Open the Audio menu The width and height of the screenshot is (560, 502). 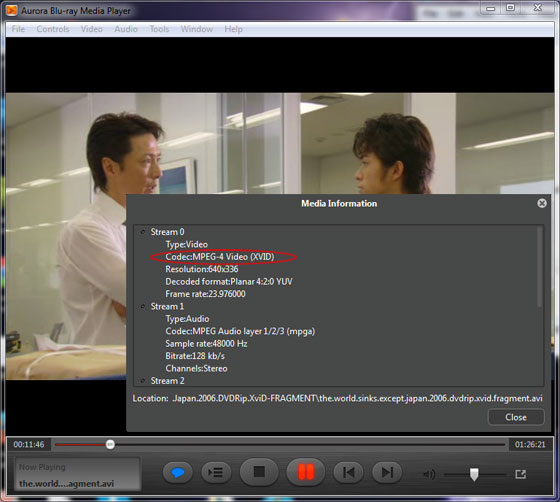126,29
